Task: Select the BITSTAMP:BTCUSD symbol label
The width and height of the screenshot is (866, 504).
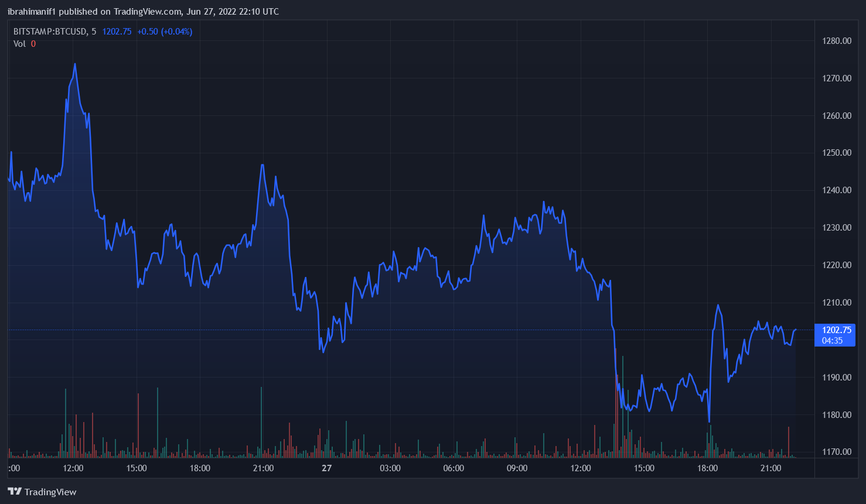Action: [x=50, y=32]
